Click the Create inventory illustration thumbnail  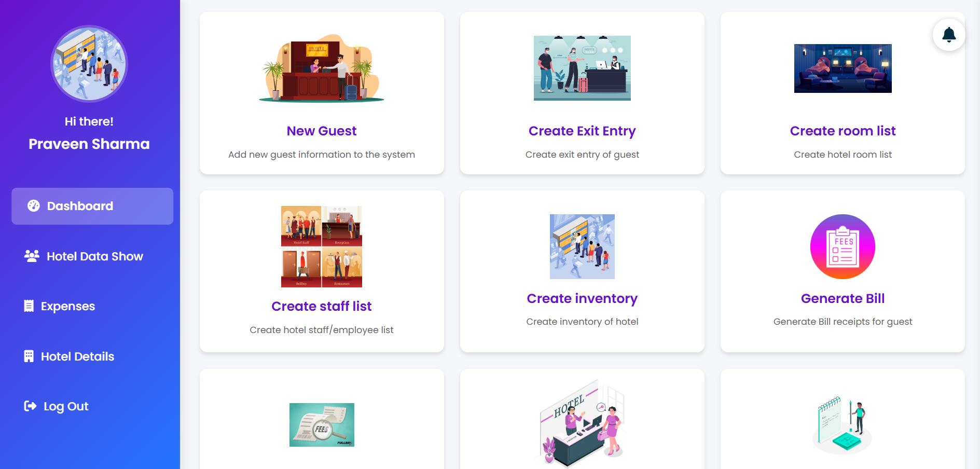point(582,247)
